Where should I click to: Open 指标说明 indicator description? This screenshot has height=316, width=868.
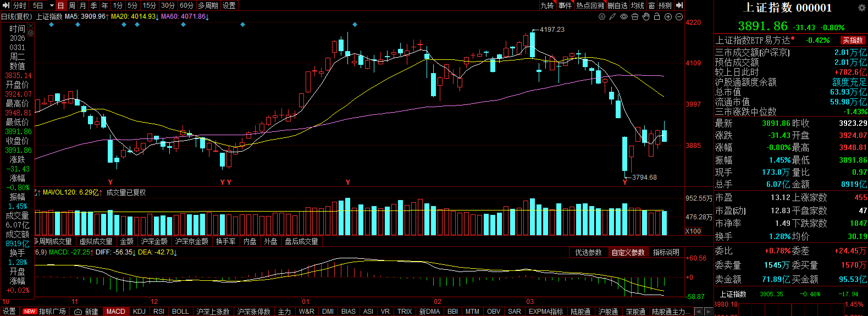pos(666,252)
